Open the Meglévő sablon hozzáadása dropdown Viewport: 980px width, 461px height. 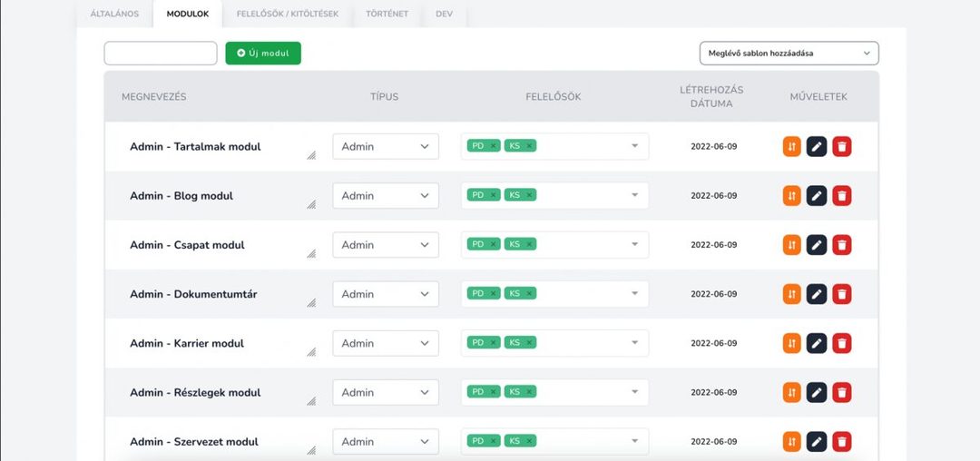pos(789,54)
